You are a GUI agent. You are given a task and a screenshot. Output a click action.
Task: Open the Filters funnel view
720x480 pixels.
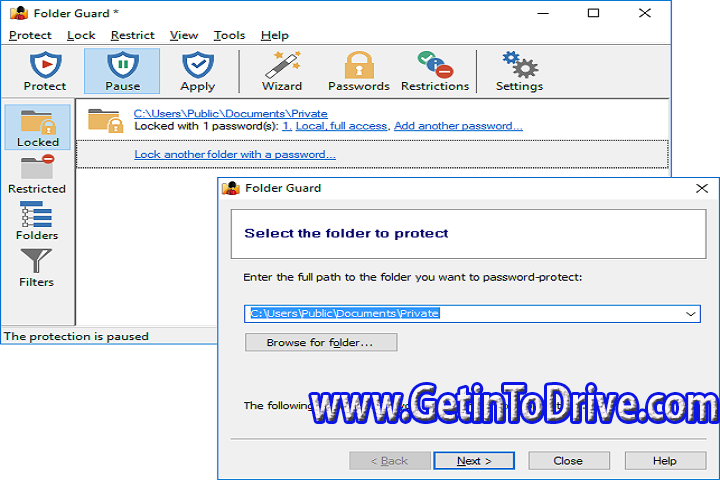pos(36,268)
